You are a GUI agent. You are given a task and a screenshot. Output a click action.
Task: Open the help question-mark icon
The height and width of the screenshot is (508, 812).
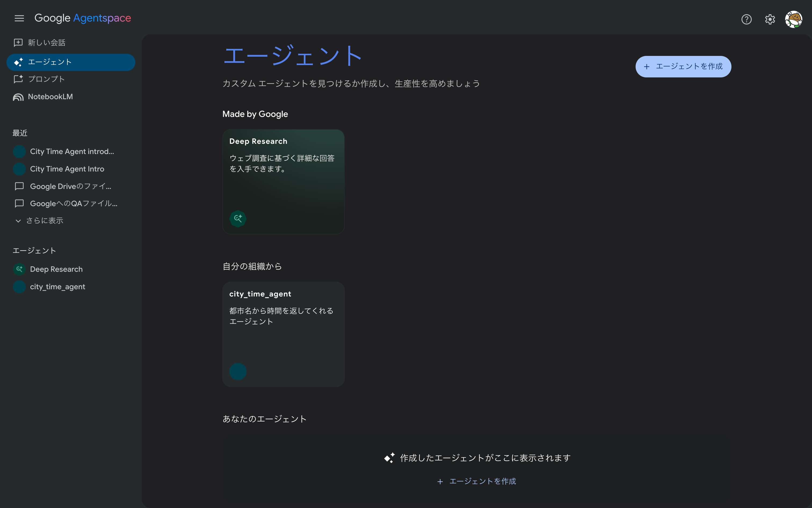pyautogui.click(x=746, y=19)
